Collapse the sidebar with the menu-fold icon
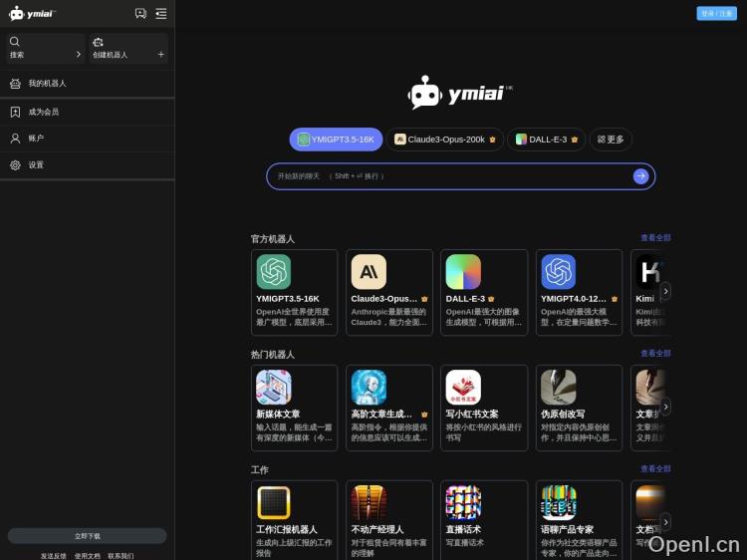Image resolution: width=747 pixels, height=560 pixels. [x=161, y=13]
